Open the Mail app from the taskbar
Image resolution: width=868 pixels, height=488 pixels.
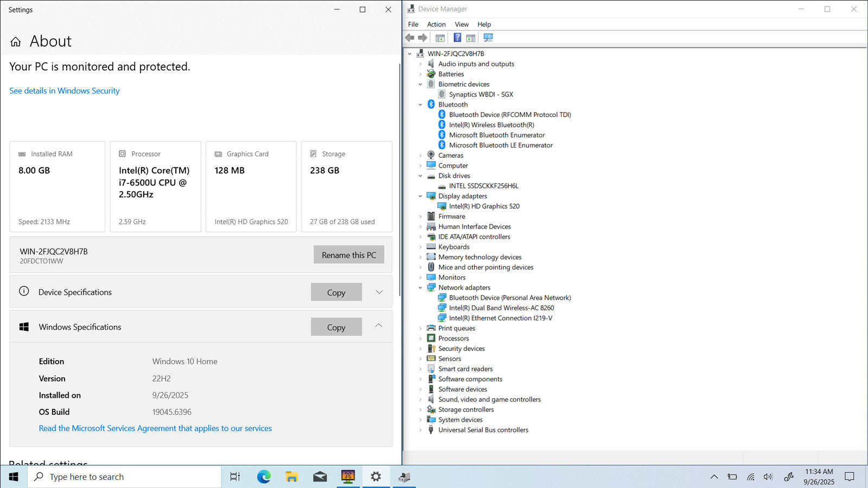(320, 477)
